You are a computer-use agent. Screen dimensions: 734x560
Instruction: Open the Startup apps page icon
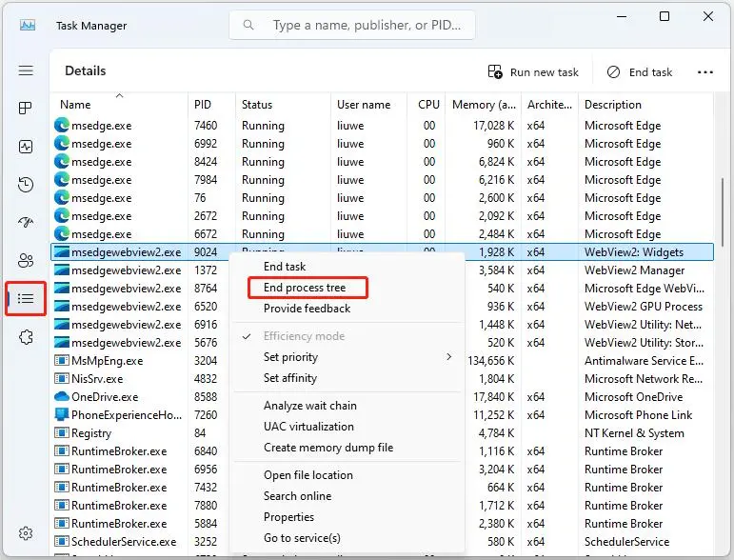pos(26,222)
